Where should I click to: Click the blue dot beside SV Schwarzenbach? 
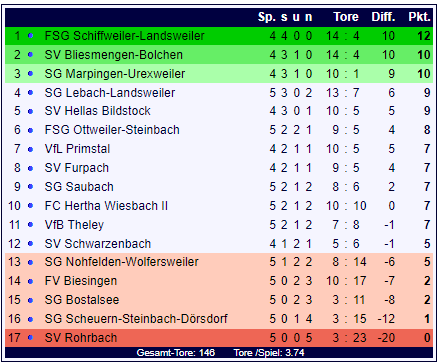point(30,244)
